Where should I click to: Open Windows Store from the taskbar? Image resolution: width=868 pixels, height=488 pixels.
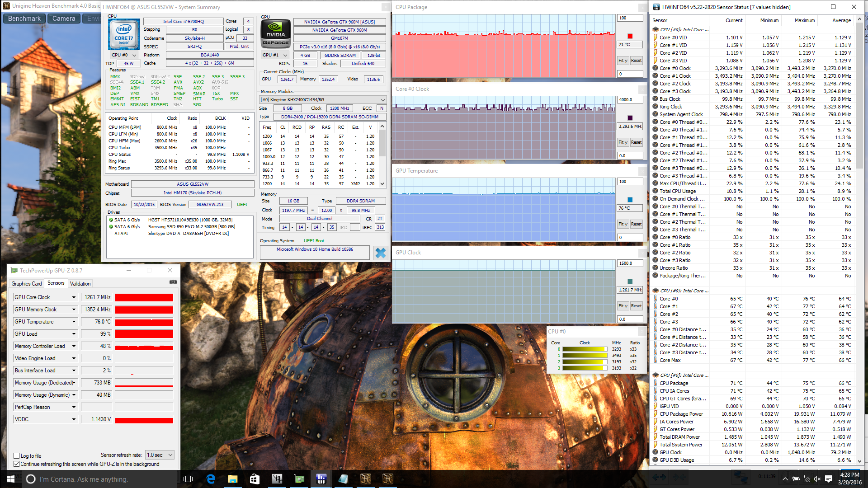(255, 479)
